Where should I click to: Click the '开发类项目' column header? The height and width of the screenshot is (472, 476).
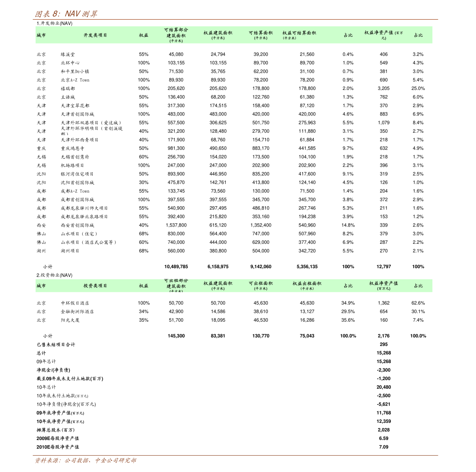coord(95,35)
